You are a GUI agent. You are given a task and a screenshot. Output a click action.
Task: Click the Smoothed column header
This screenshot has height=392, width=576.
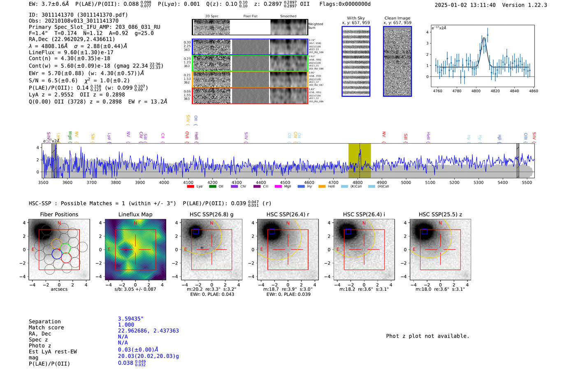pos(288,16)
